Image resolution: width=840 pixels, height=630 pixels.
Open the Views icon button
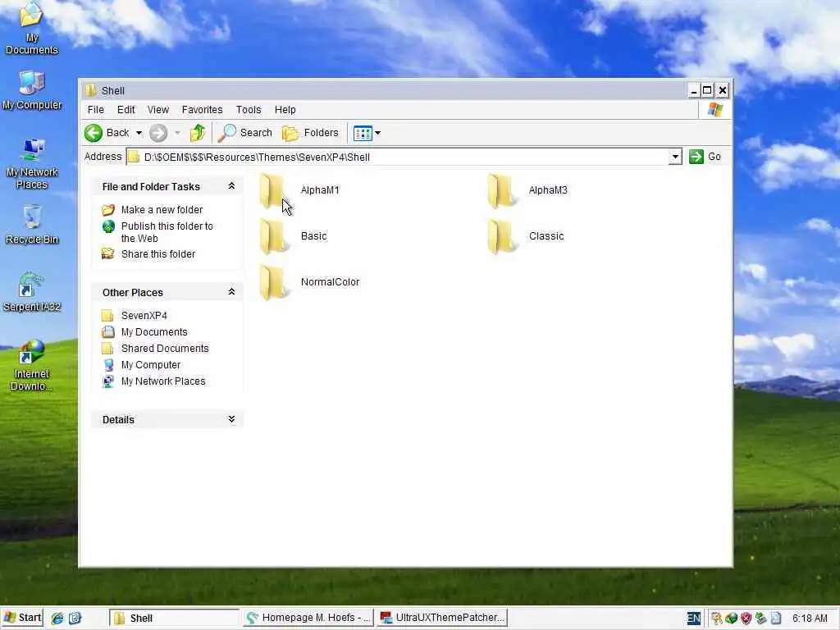(363, 133)
